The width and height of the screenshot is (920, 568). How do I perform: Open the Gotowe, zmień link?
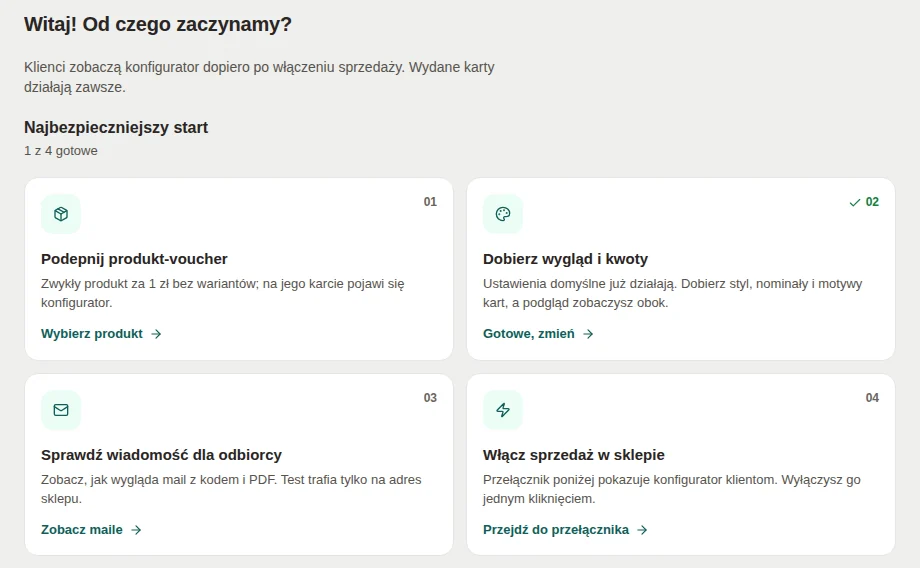[538, 334]
